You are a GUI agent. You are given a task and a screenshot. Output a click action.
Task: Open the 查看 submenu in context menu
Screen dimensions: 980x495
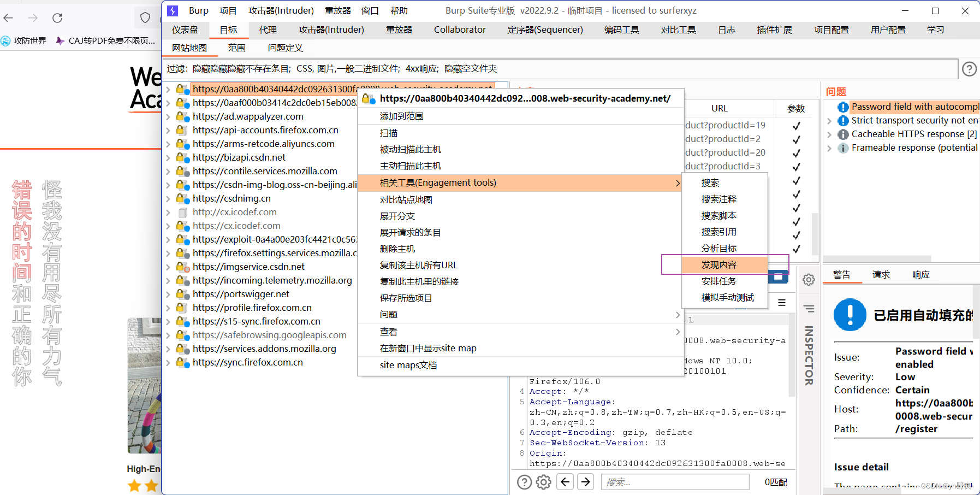click(x=520, y=332)
